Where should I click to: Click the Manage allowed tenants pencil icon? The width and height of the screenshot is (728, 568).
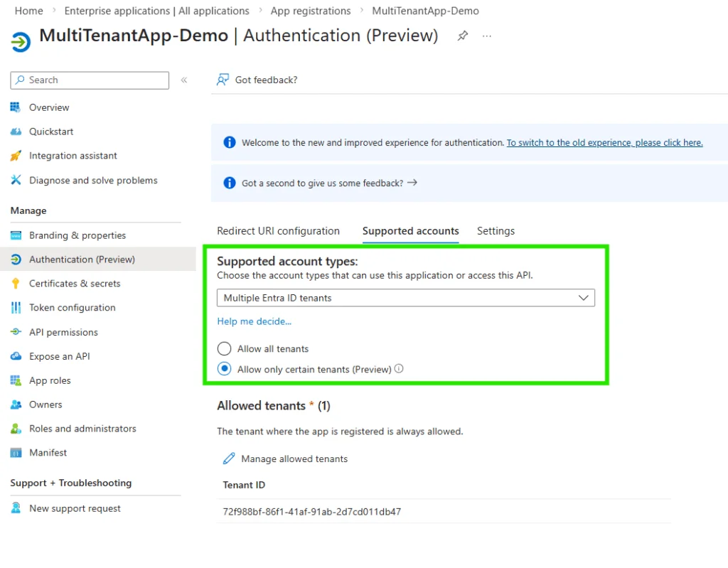tap(229, 459)
